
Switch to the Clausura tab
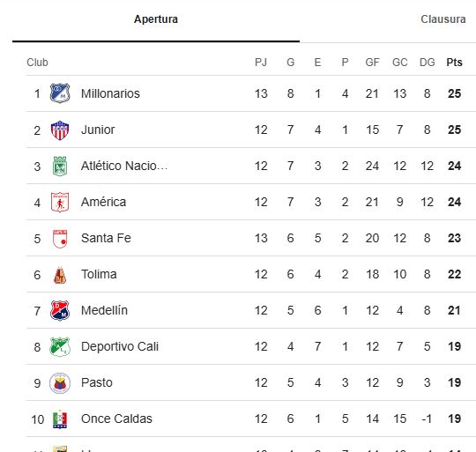[443, 19]
